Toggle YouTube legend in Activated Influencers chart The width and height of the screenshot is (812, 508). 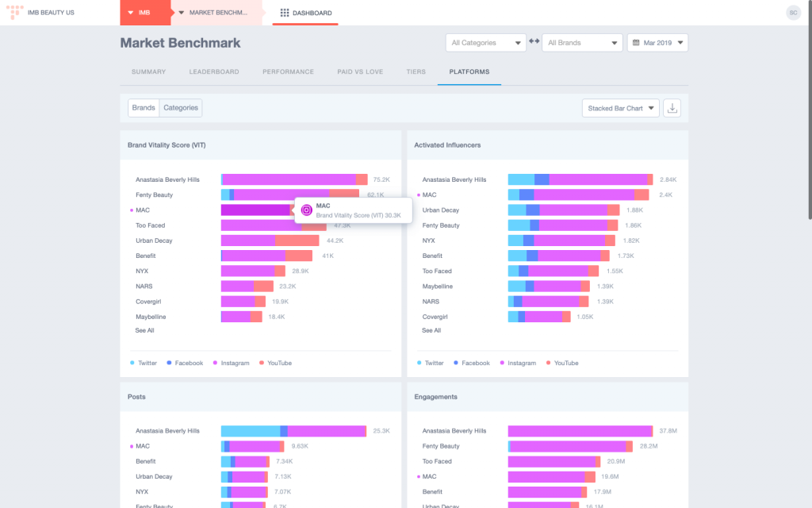(x=562, y=363)
